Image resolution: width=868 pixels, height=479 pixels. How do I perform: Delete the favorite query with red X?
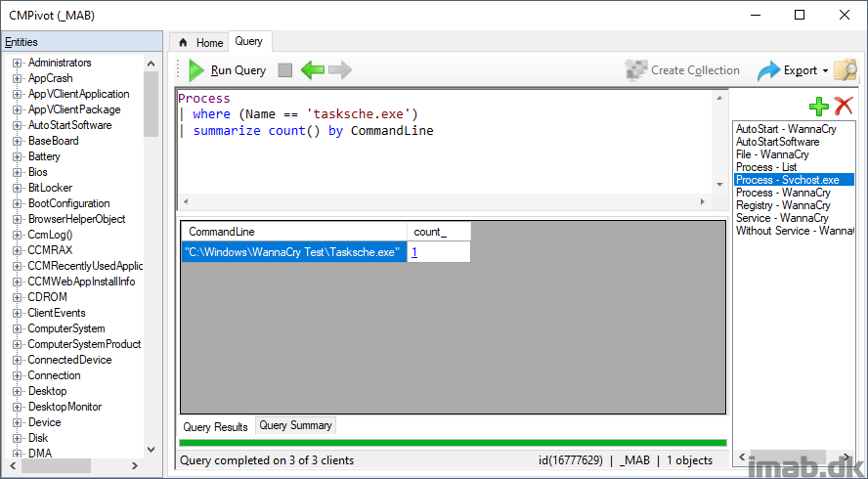click(x=844, y=106)
